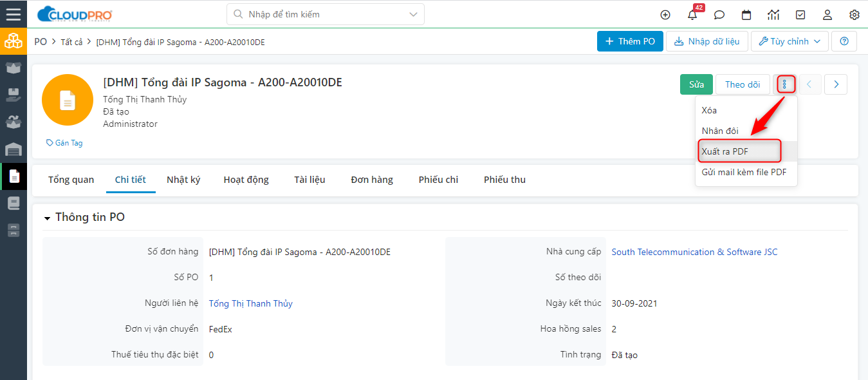This screenshot has width=868, height=380.
Task: Open the tasks checklist icon
Action: 800,15
